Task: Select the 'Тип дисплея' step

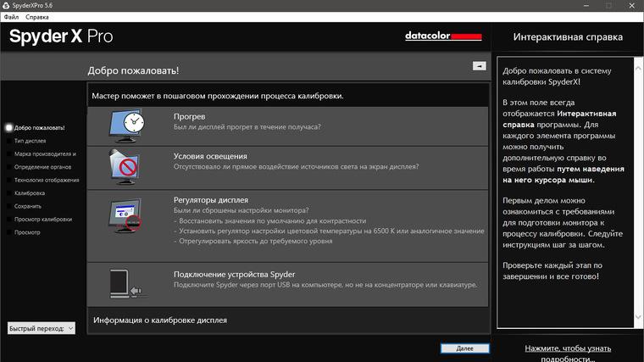Action: pos(30,141)
